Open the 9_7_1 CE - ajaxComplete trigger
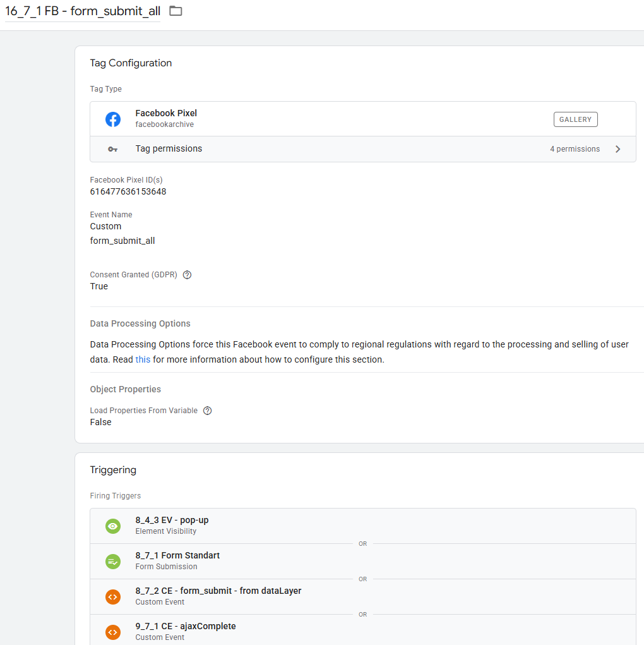Viewport: 644px width, 645px height. coord(186,626)
